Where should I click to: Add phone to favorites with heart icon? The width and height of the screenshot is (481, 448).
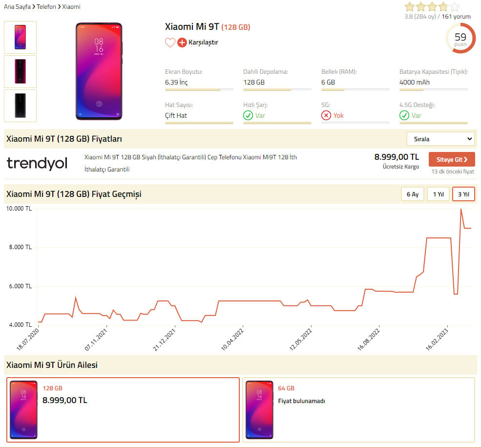coord(170,43)
